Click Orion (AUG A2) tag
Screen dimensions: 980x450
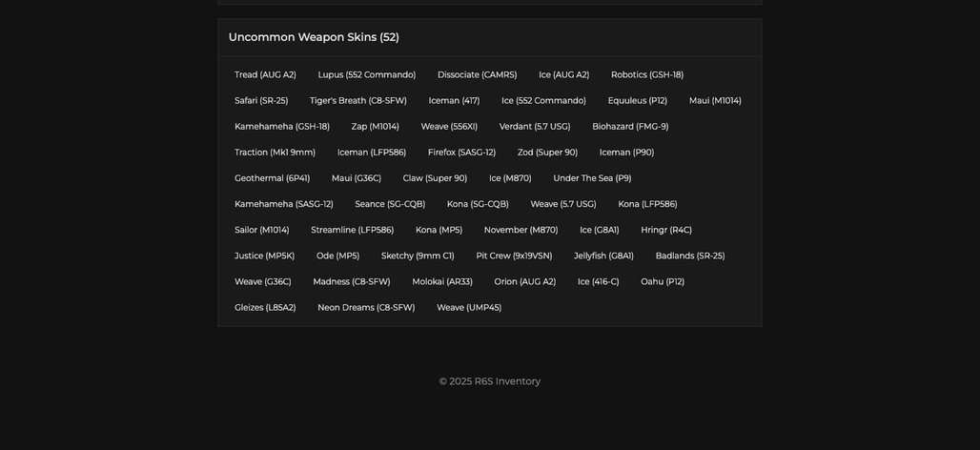coord(525,282)
